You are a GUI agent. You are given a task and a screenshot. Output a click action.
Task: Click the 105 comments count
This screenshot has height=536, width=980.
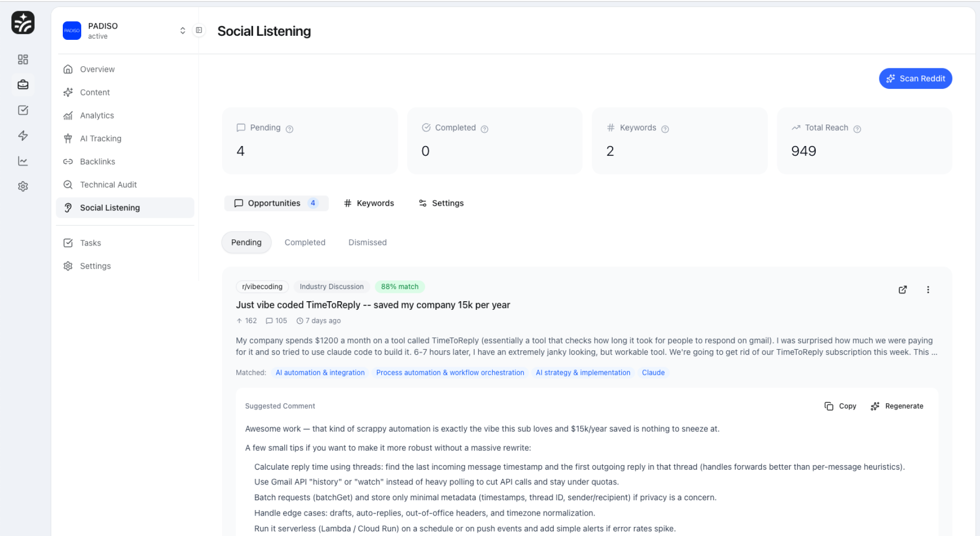pos(276,321)
